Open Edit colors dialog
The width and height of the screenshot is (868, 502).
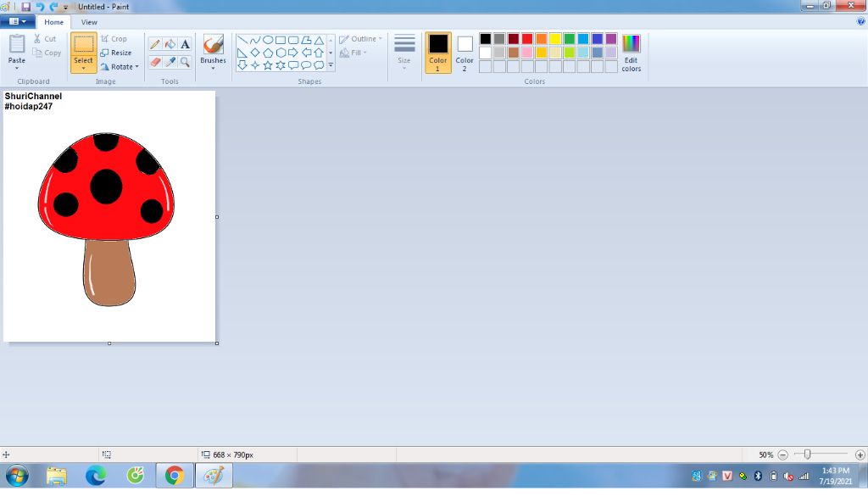pos(631,53)
